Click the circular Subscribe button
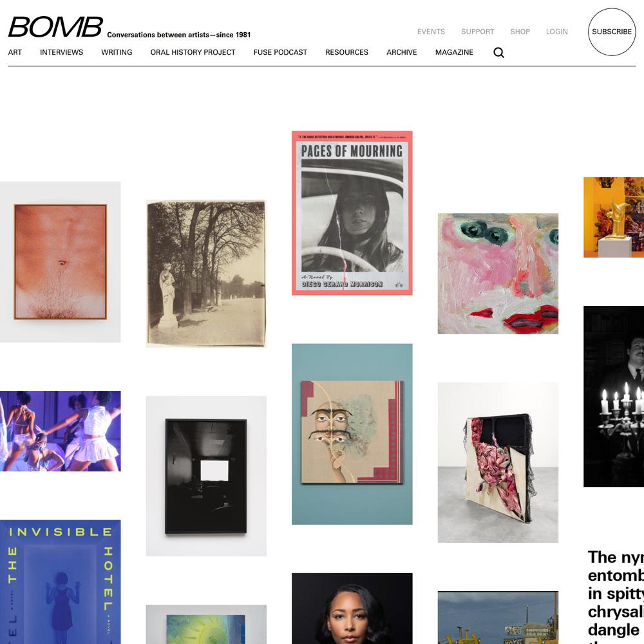644x644 pixels. [612, 32]
